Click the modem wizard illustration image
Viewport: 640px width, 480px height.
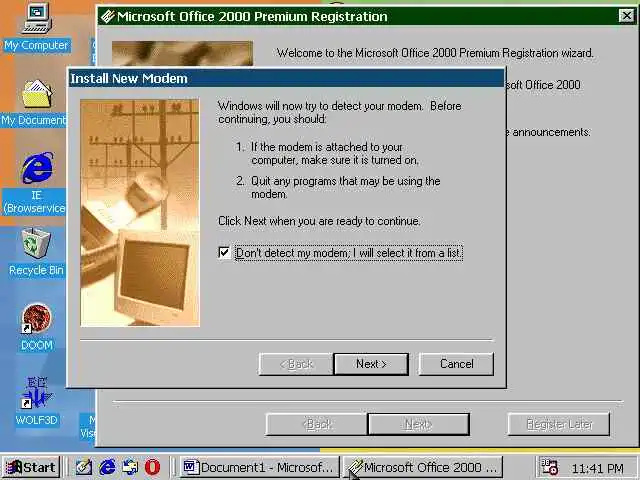140,213
